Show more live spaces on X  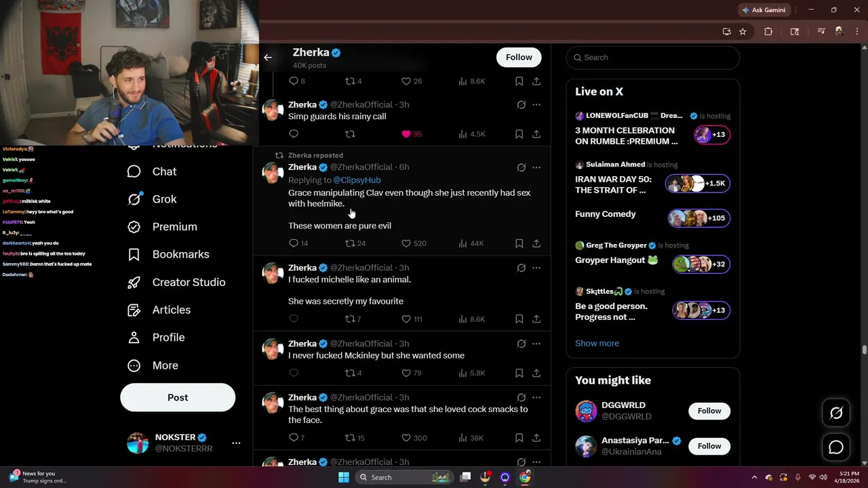point(597,343)
